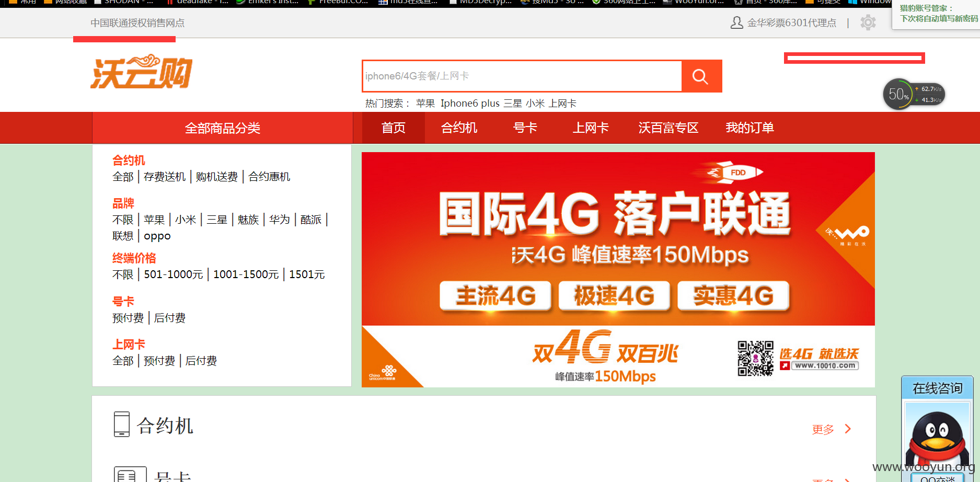
Task: Click the 沃云购 logo
Action: 141,72
